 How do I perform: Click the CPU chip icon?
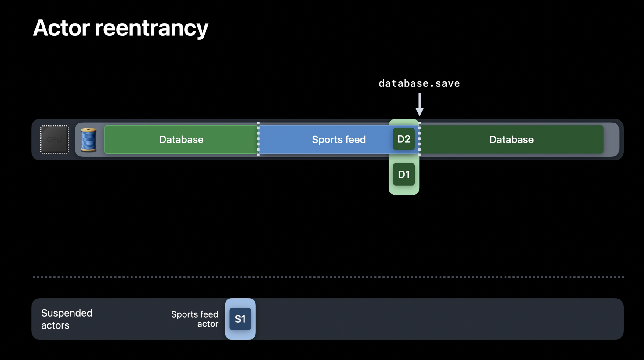tap(55, 139)
